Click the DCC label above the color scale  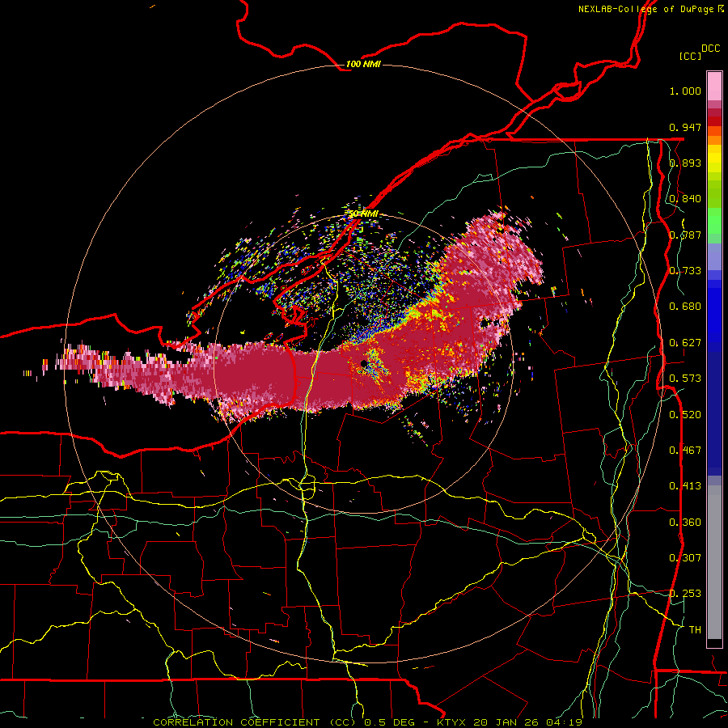tap(710, 49)
